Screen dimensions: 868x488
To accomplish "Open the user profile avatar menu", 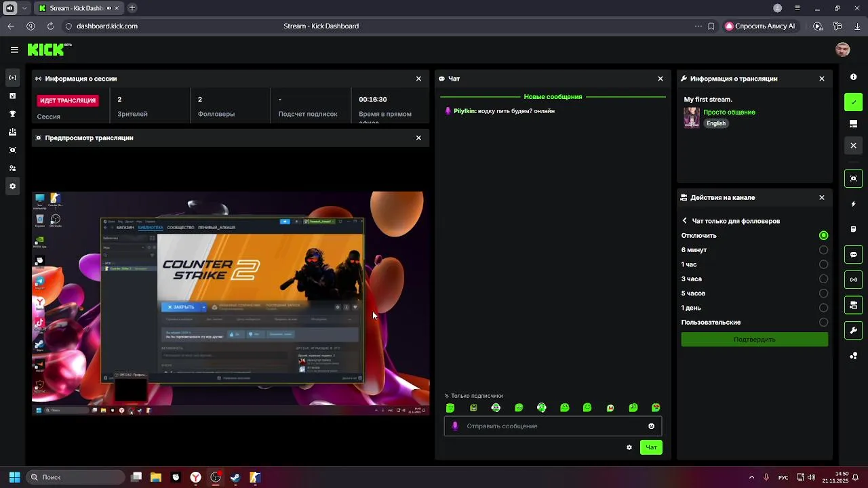I will pyautogui.click(x=842, y=49).
